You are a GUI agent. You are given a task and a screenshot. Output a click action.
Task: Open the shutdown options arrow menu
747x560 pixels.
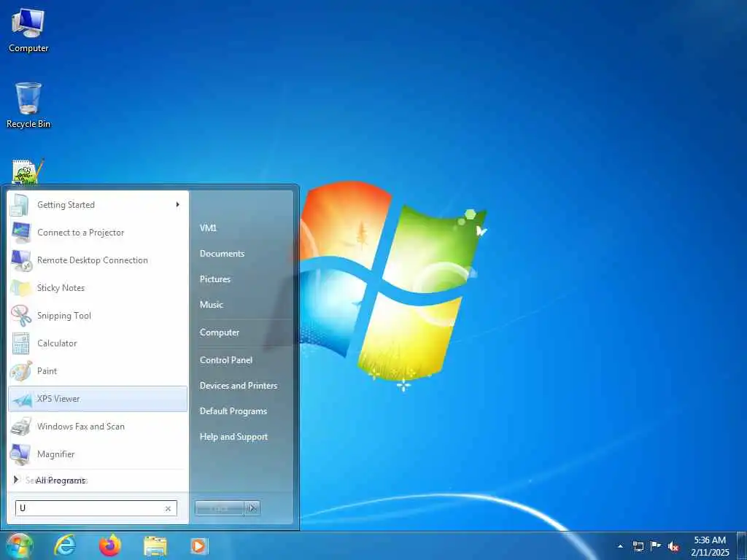click(x=252, y=508)
